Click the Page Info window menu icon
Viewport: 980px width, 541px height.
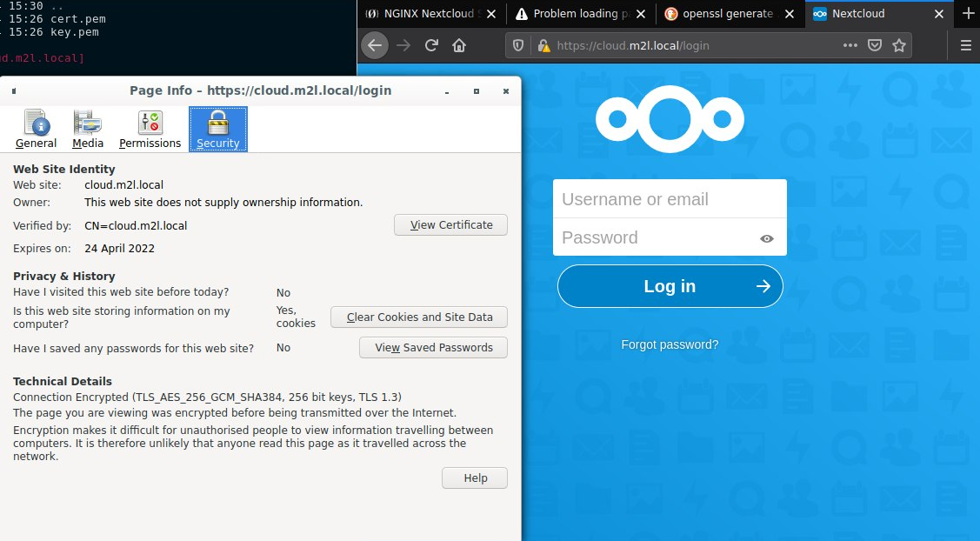pos(14,91)
